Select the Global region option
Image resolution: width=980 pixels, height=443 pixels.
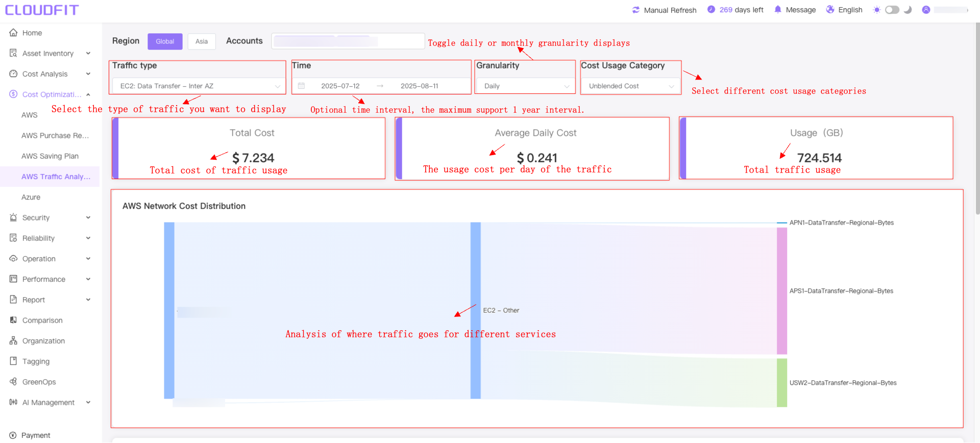(165, 41)
